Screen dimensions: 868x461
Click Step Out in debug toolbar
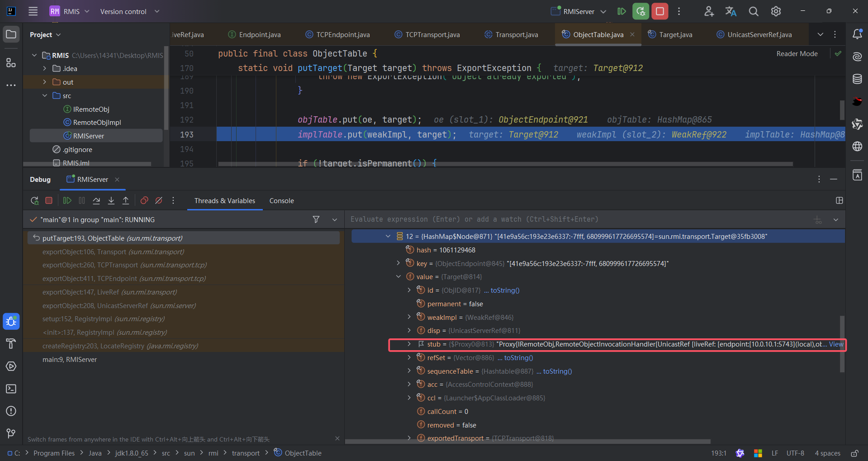[126, 200]
